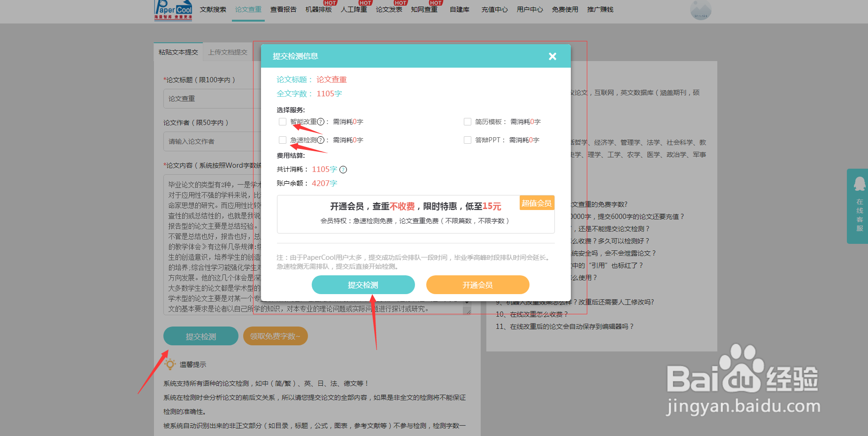Enable the 急速检测 service checkbox
868x436 pixels.
pyautogui.click(x=283, y=140)
